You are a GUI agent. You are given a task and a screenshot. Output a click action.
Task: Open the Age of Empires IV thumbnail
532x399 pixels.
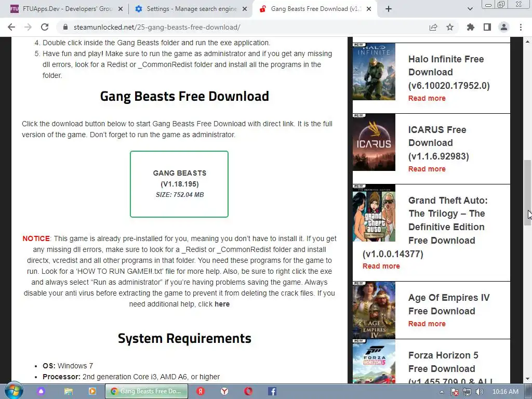pos(374,310)
